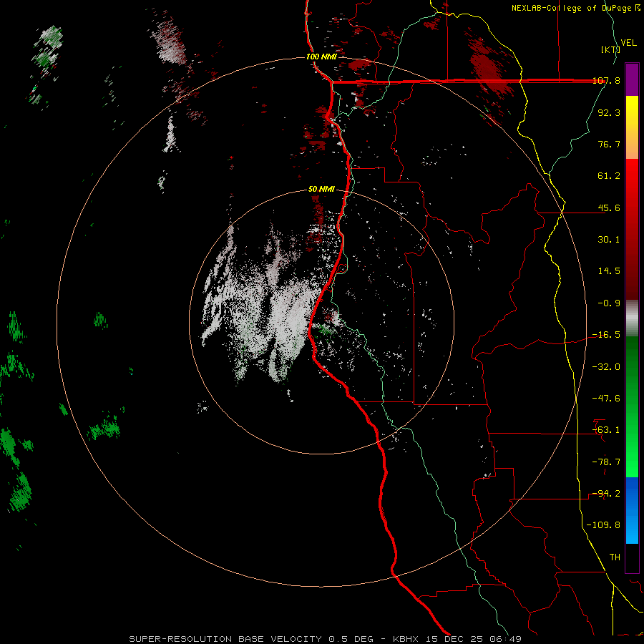Viewport: 644px width, 644px height.
Task: Click the TH legend label
Action: click(615, 557)
